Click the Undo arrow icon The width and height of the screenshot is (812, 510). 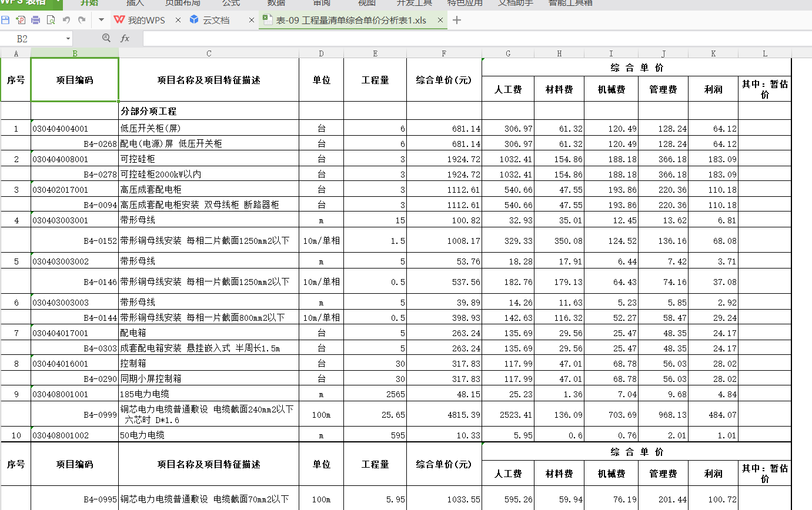point(66,20)
